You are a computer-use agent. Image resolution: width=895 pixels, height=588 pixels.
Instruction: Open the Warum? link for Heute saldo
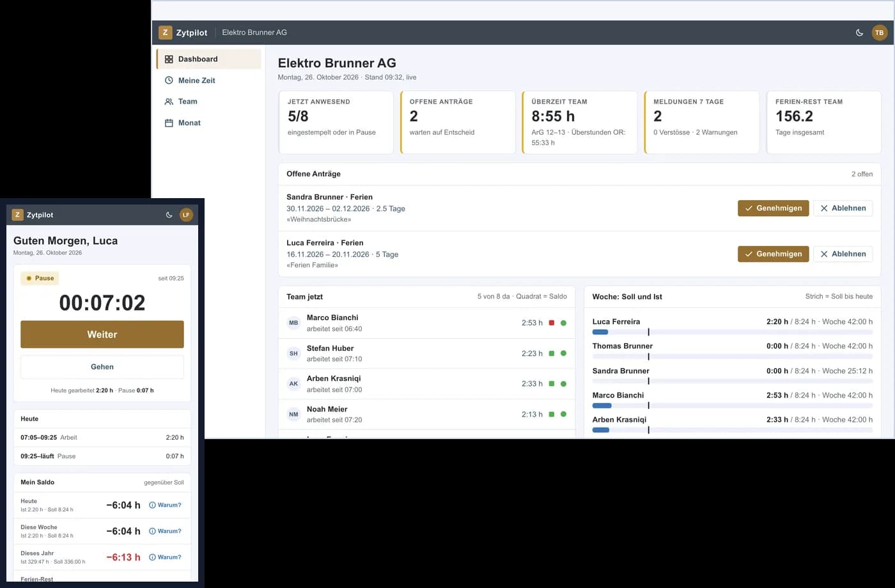165,505
